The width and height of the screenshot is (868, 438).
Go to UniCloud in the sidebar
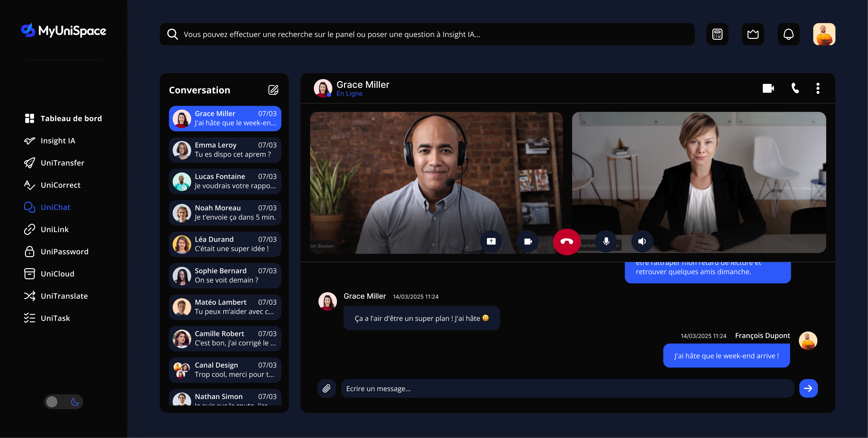[x=57, y=274]
